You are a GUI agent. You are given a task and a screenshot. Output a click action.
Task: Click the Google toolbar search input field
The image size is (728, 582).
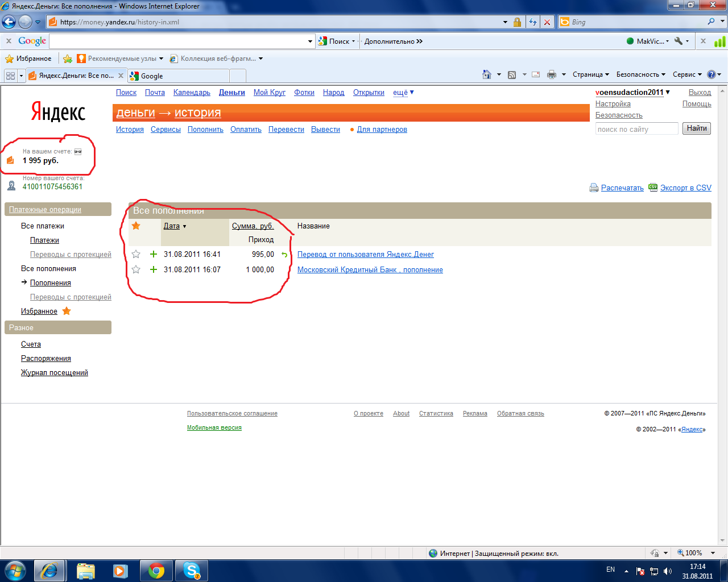pos(178,41)
